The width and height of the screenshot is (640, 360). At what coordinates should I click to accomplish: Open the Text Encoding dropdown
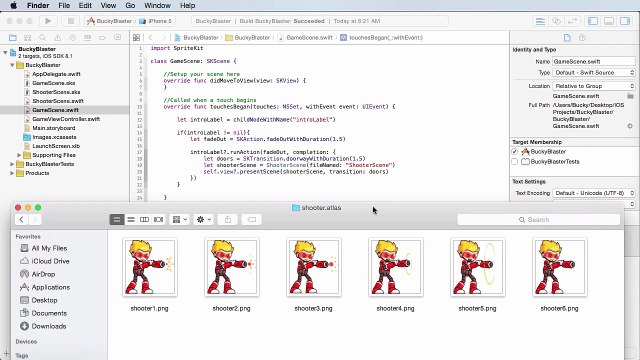tap(594, 193)
